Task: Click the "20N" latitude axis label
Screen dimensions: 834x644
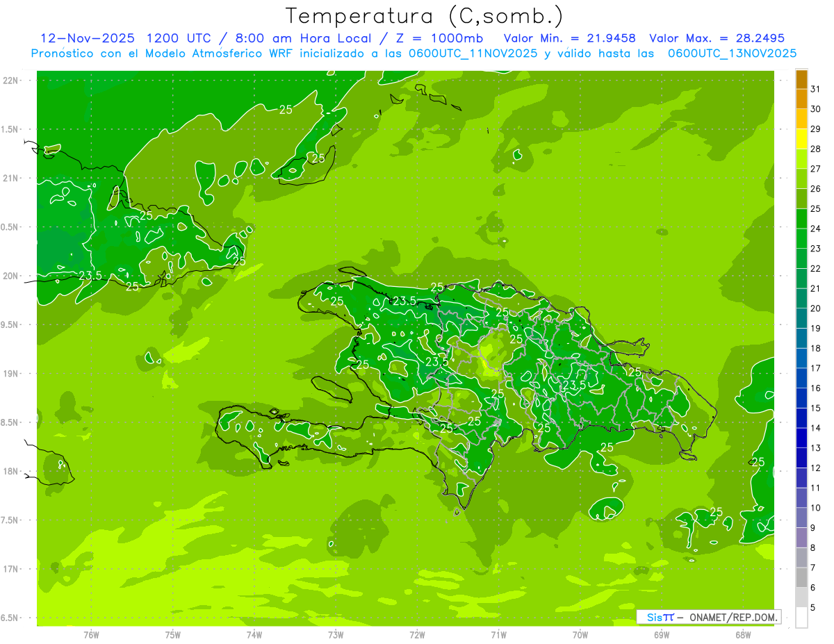Action: 9,276
